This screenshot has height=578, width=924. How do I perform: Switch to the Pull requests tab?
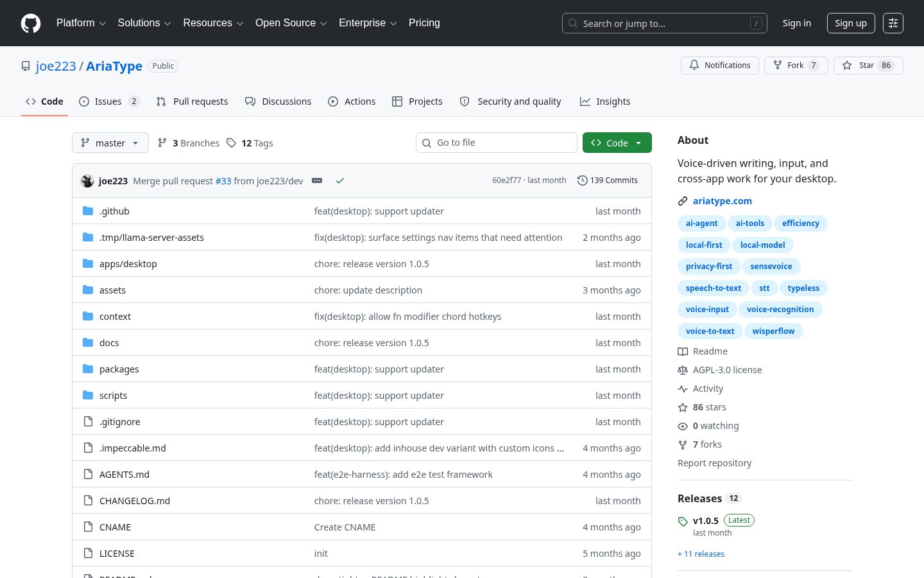pyautogui.click(x=192, y=101)
